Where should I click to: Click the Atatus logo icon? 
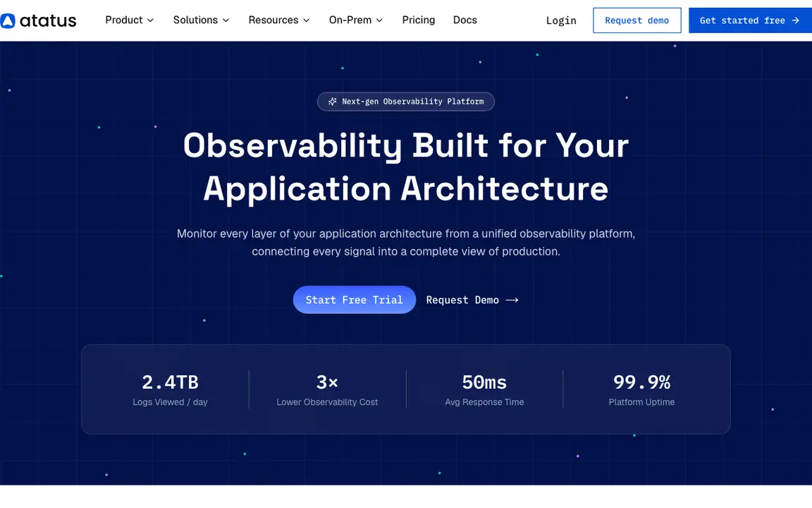point(7,20)
